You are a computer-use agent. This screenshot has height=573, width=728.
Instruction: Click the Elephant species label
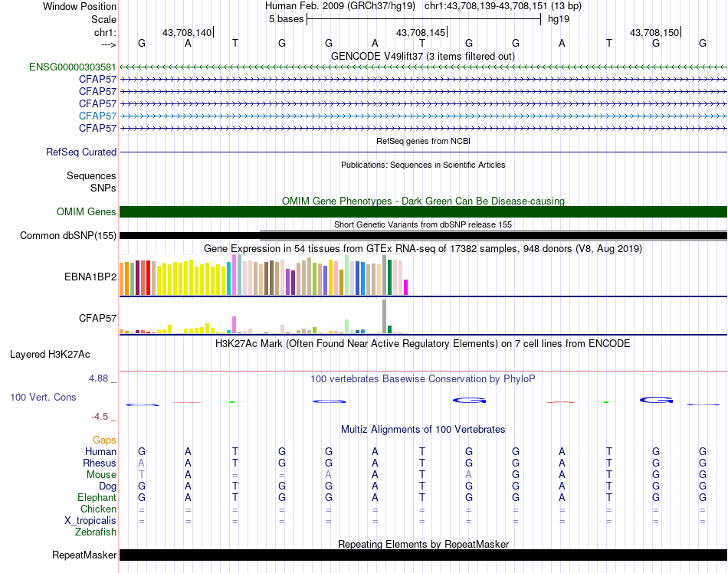click(x=97, y=498)
